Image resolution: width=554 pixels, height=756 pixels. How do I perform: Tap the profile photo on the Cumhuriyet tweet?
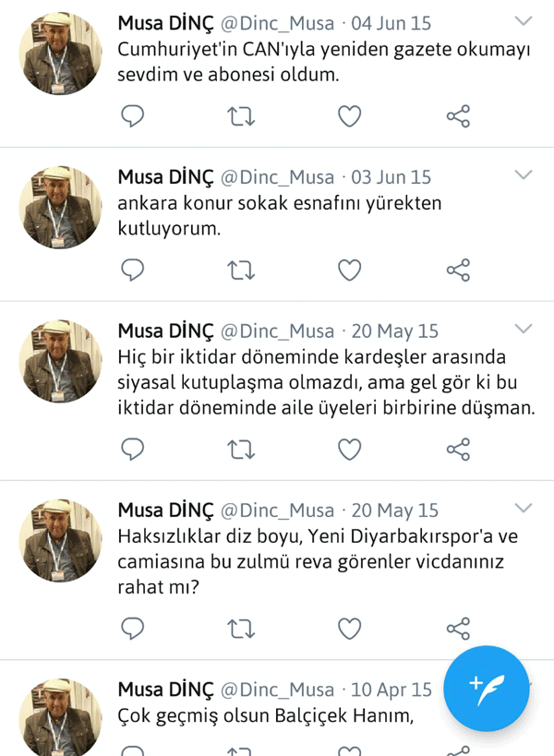60,54
